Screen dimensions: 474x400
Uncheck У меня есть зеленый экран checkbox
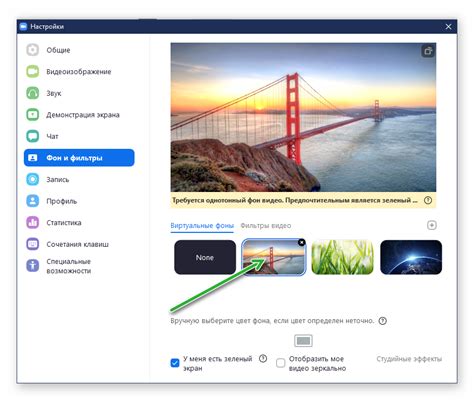(x=175, y=363)
